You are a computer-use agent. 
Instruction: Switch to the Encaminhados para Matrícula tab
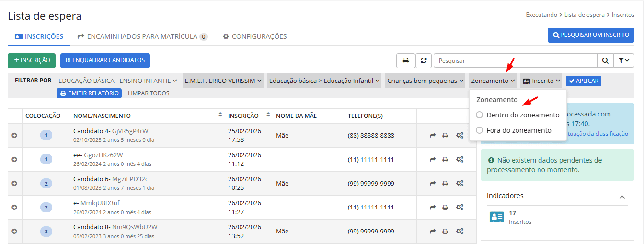coord(142,36)
